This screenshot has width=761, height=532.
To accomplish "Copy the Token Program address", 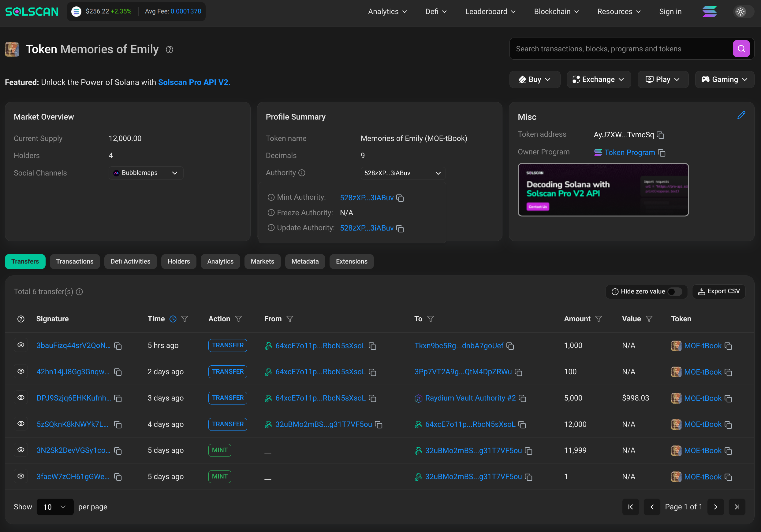I will pyautogui.click(x=662, y=153).
